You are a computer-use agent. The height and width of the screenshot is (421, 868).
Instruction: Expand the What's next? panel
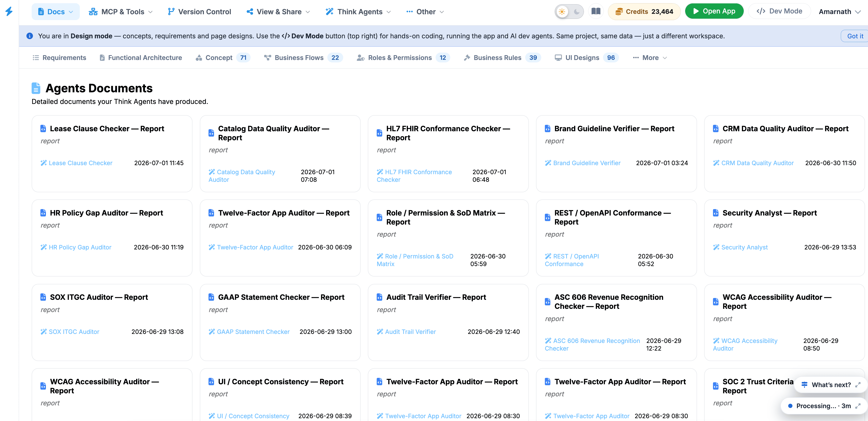tap(831, 384)
